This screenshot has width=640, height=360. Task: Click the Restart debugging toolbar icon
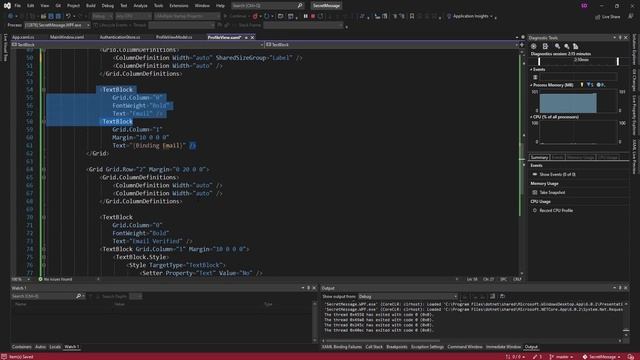[x=321, y=16]
